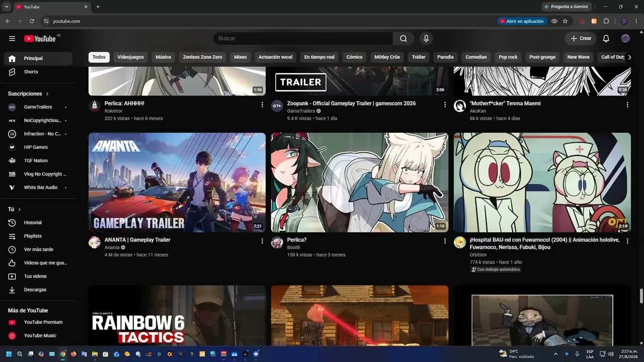This screenshot has width=644, height=362.
Task: Filter by the Mötley Crüe chip
Action: pos(387,57)
